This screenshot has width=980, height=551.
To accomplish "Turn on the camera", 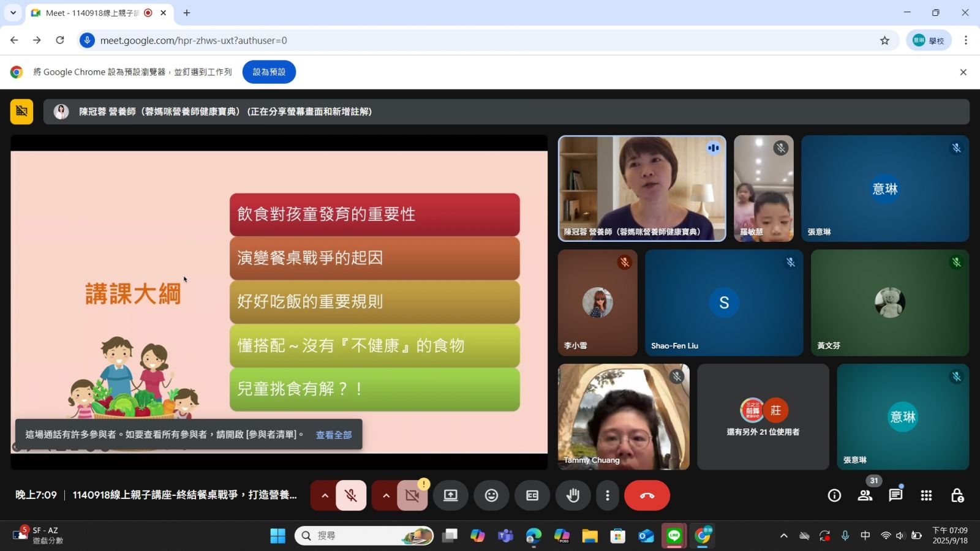I will [412, 495].
